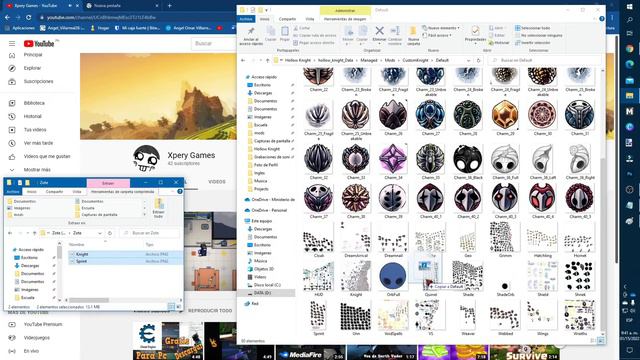This screenshot has width=640, height=360.
Task: Click the YouTube logo
Action: 39,44
